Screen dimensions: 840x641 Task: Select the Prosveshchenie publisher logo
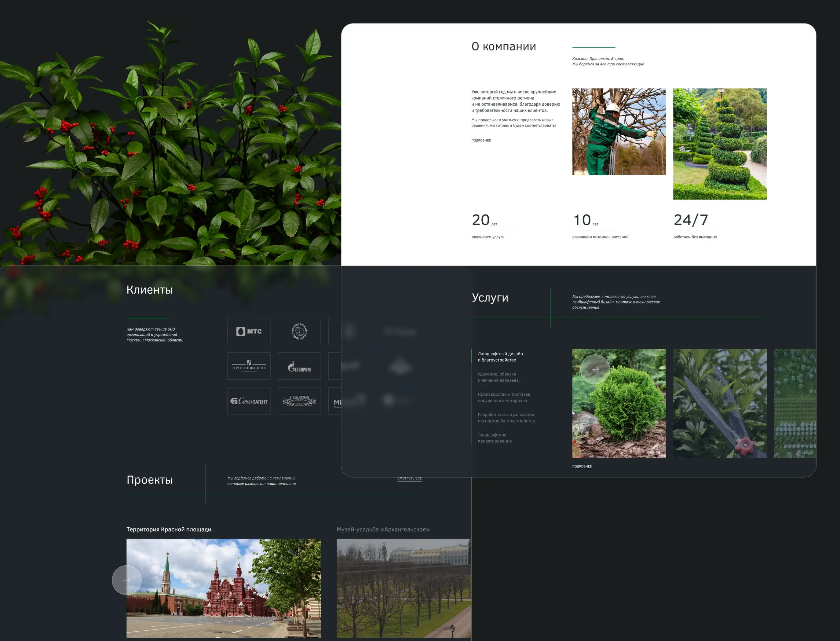249,366
